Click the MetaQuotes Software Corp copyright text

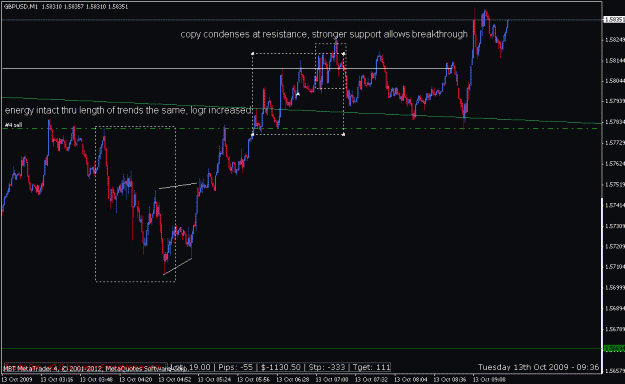click(96, 369)
